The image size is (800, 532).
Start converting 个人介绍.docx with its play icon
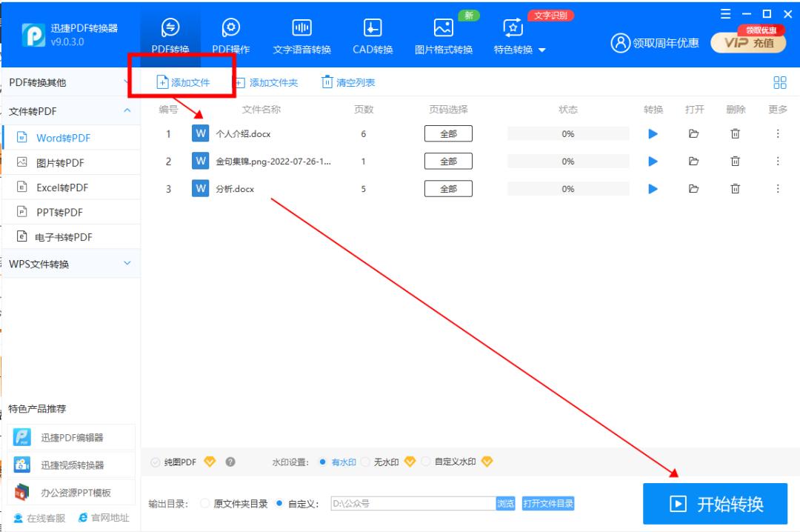click(653, 133)
